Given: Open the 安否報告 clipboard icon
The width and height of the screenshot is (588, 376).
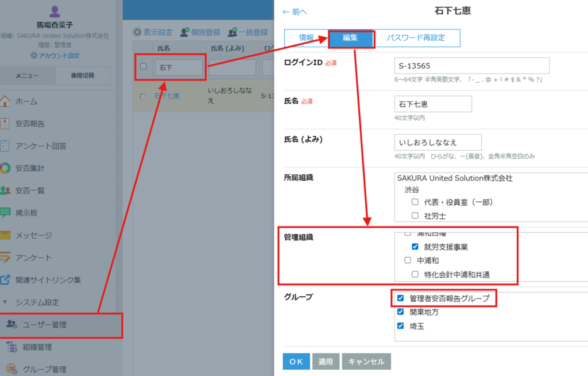Looking at the screenshot, I should point(5,124).
